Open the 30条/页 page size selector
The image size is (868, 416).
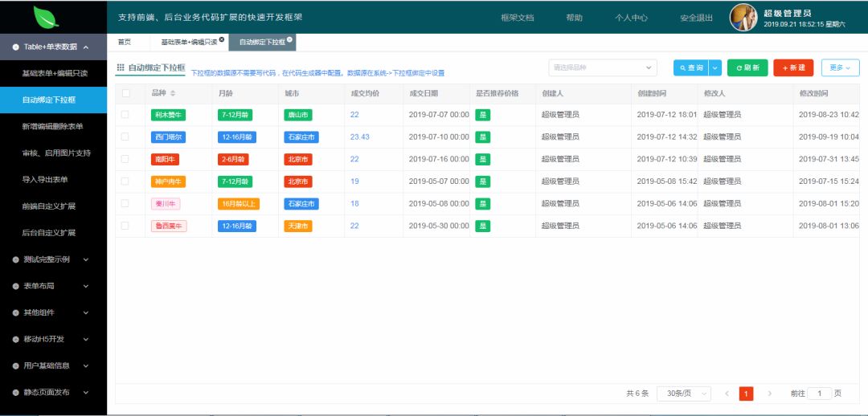(684, 394)
